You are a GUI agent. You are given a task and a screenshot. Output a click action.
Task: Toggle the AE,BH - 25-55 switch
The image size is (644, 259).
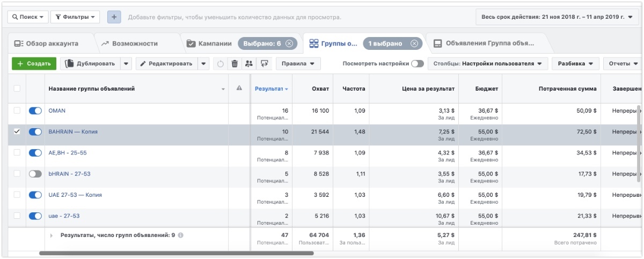35,153
